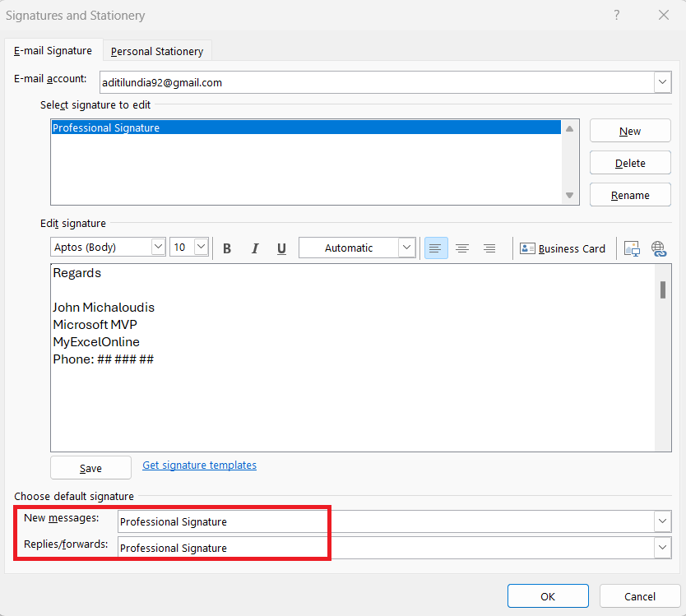Align signature text left
Screen dimensions: 686x616
[x=436, y=248]
